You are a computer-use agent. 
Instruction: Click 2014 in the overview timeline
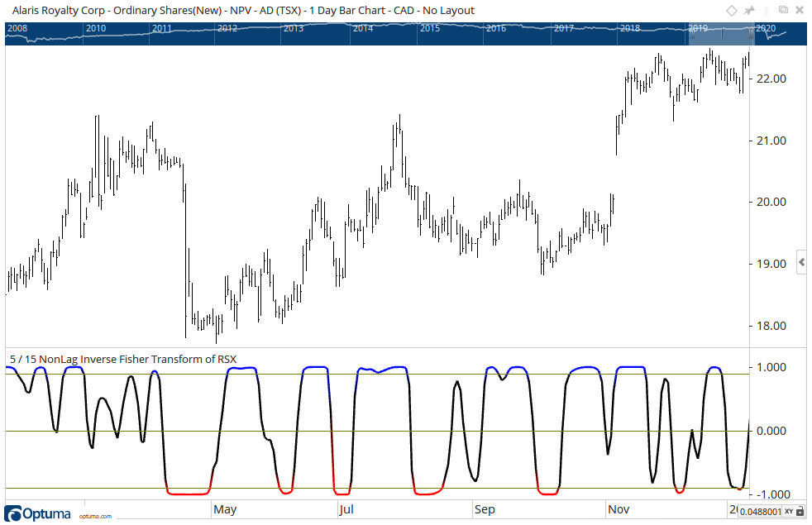click(363, 28)
